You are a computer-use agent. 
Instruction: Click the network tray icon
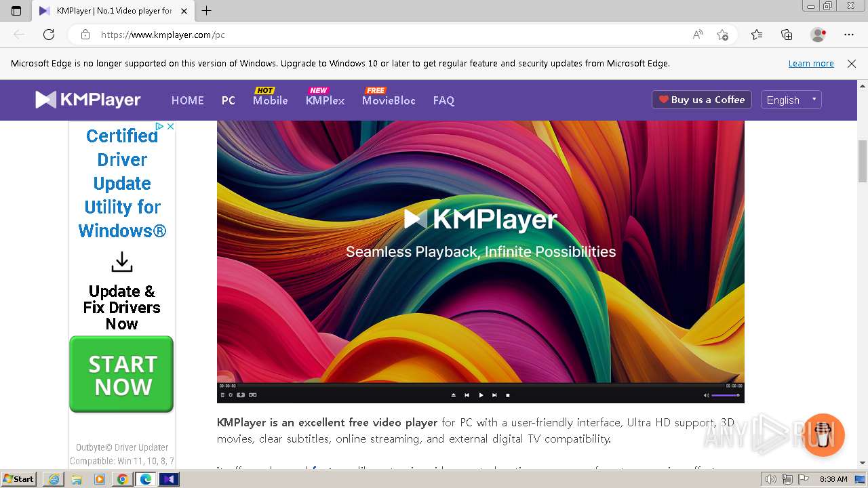point(787,479)
